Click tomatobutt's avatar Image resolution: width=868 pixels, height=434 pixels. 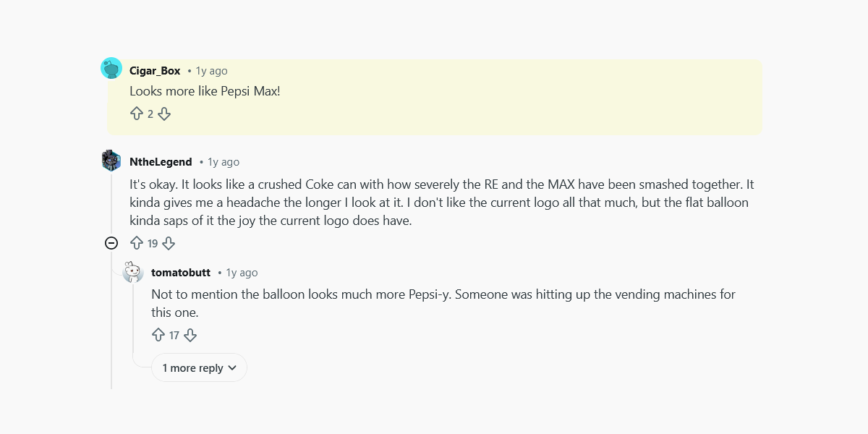133,271
